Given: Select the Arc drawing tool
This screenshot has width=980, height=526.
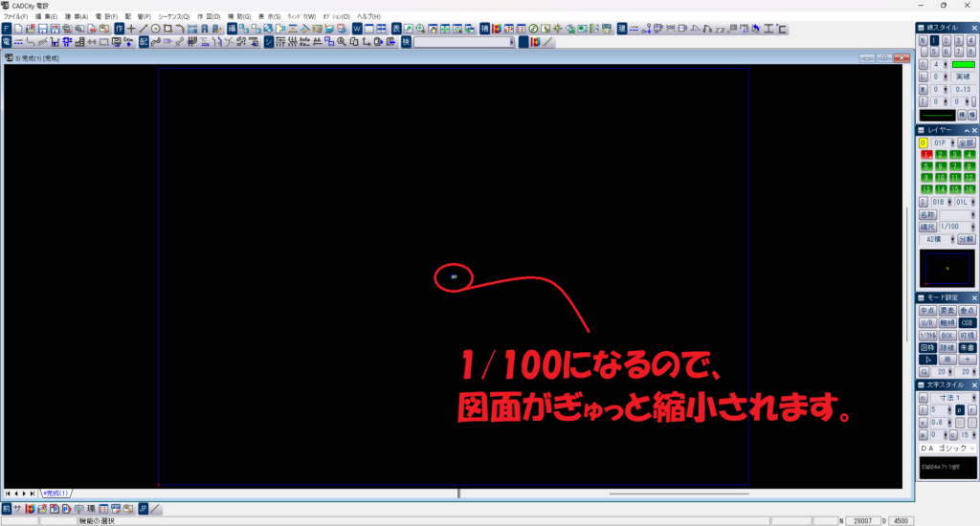Looking at the screenshot, I should coord(180,29).
